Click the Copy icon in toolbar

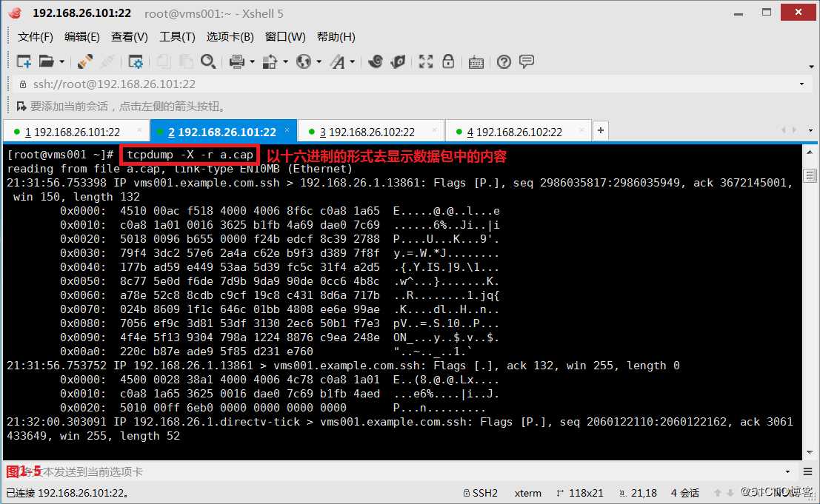164,61
